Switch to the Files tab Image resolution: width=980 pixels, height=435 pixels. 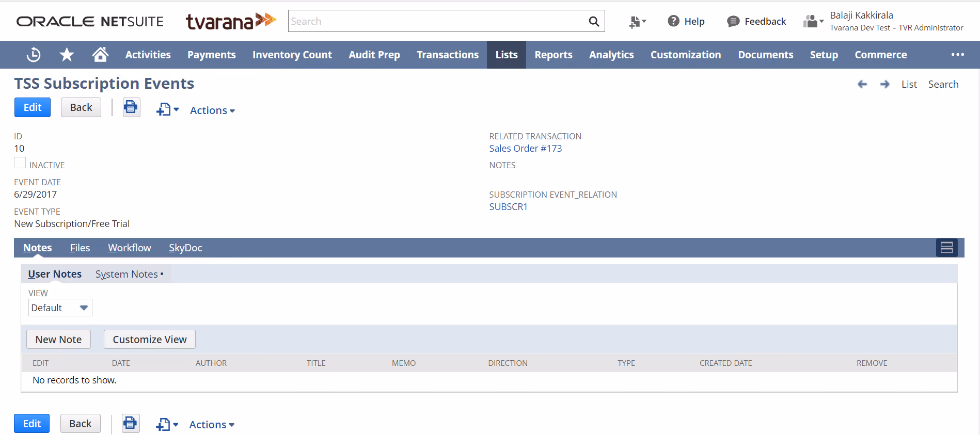tap(80, 248)
